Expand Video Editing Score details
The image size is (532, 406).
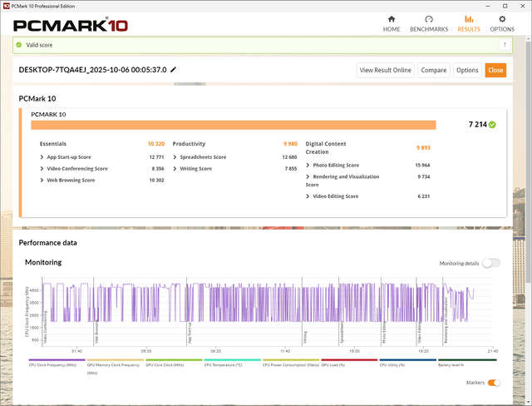pos(308,196)
